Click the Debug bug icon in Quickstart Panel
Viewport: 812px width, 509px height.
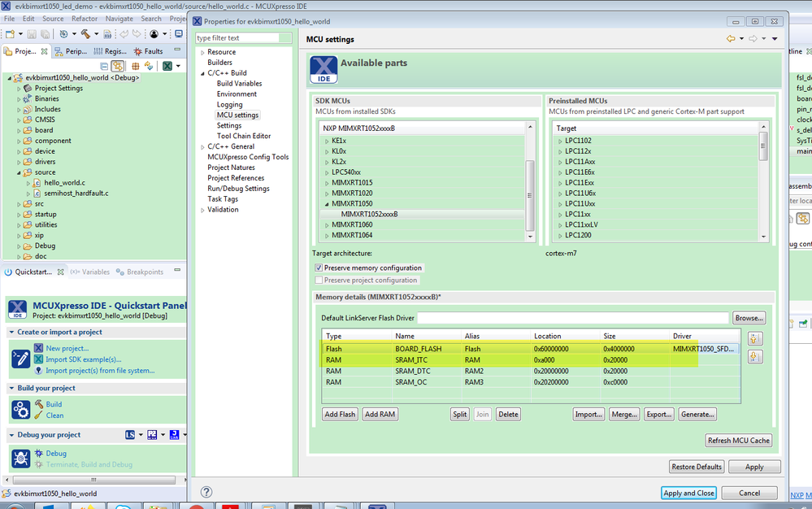coord(39,453)
